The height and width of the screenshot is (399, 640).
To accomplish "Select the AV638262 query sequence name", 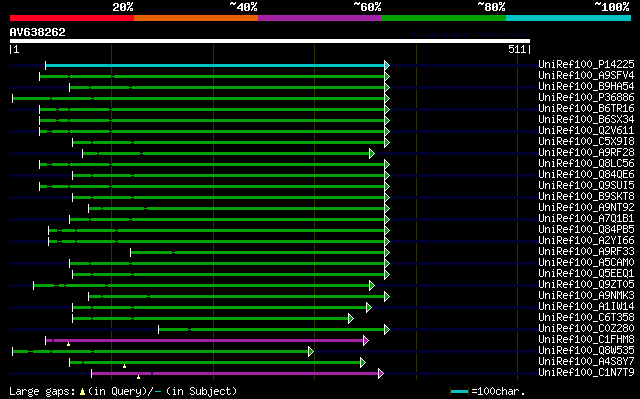I will click(x=38, y=32).
